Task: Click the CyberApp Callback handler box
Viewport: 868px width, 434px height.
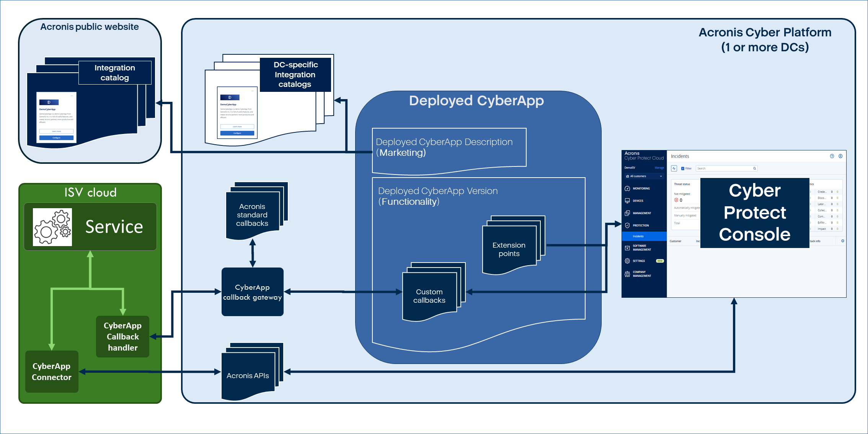Action: 122,336
